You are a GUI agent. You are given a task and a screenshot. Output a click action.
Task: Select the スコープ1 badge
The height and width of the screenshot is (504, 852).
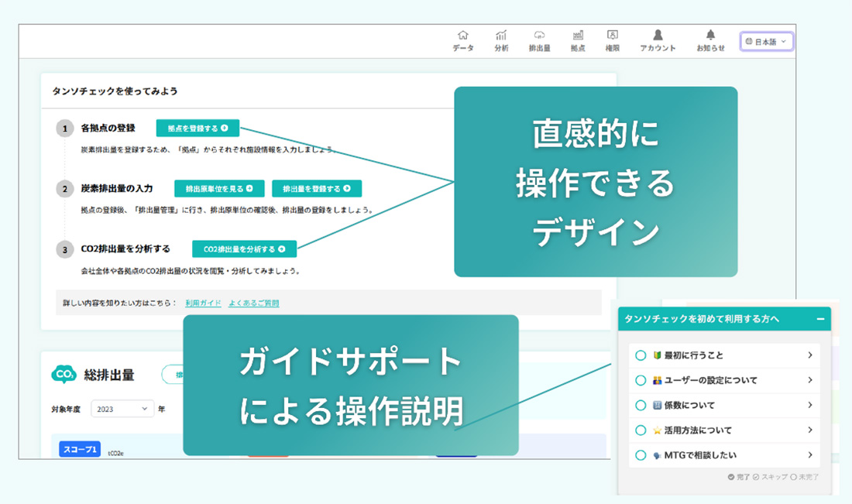[x=80, y=449]
